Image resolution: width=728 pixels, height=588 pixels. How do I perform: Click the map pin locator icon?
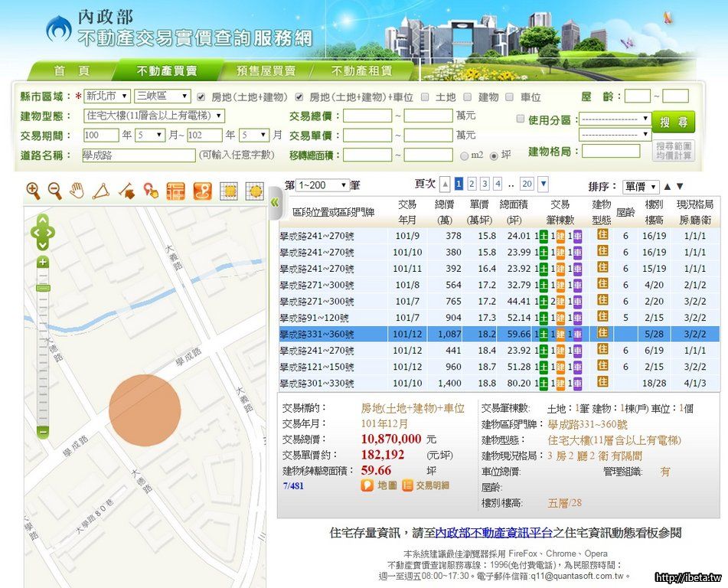click(x=202, y=191)
